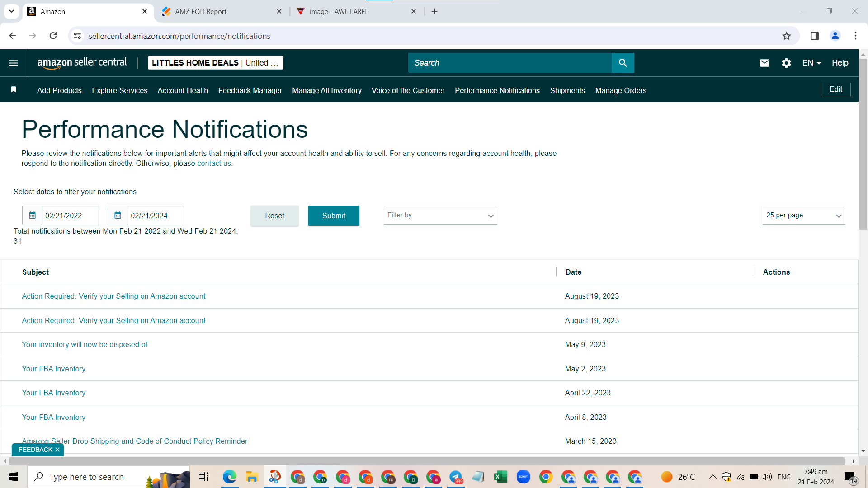Click the Edit button in the nav bar
The height and width of the screenshot is (488, 868).
[x=835, y=89]
